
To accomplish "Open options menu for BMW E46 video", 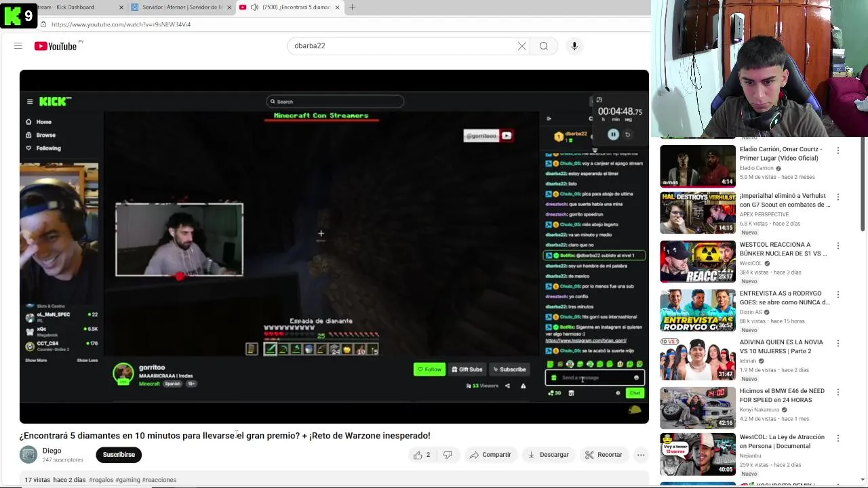I will 838,392.
